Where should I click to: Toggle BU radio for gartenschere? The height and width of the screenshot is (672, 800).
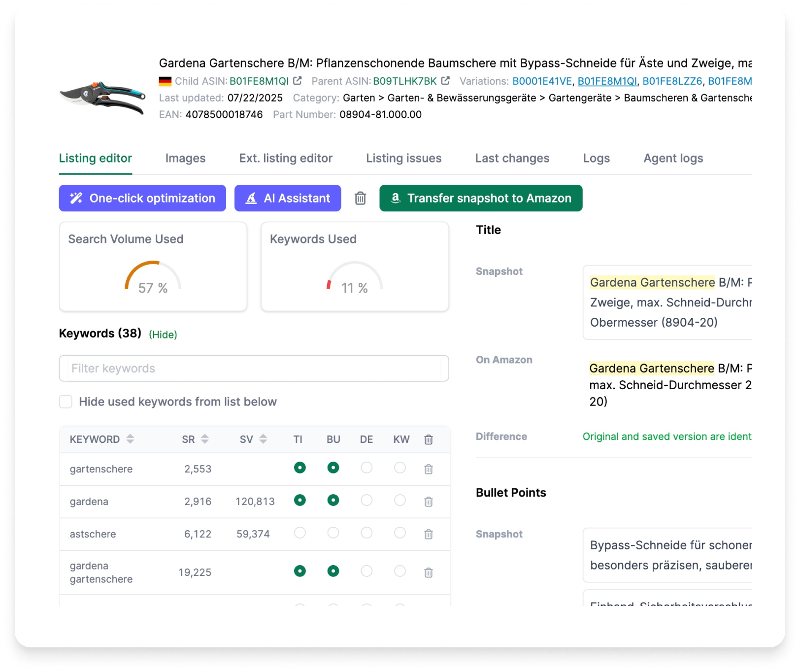click(333, 468)
